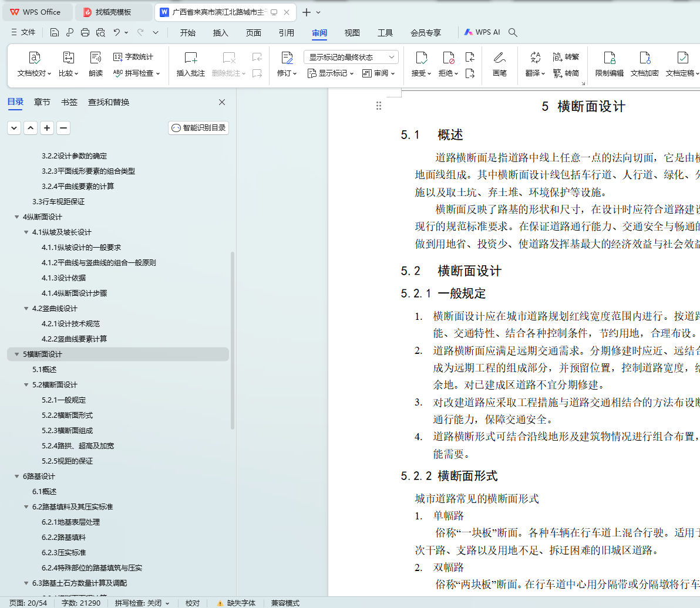Click the minus button in outline toolbar

click(63, 128)
